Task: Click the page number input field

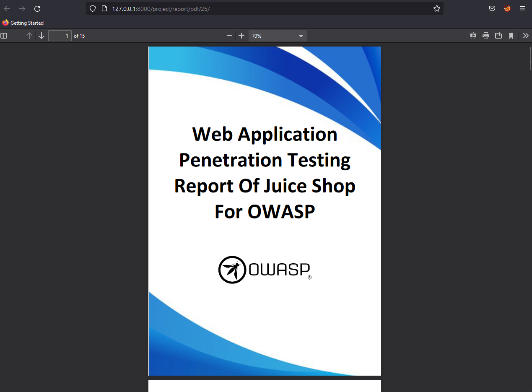Action: 60,36
